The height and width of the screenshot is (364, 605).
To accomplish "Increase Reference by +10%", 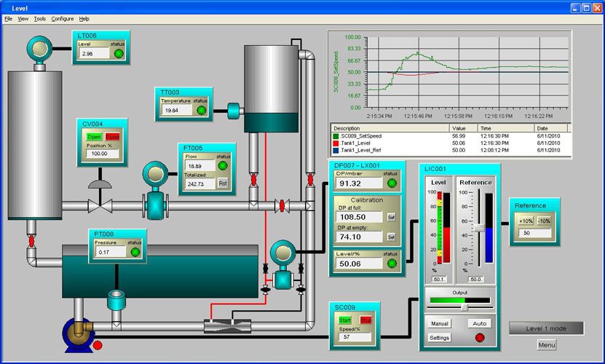I will point(526,221).
